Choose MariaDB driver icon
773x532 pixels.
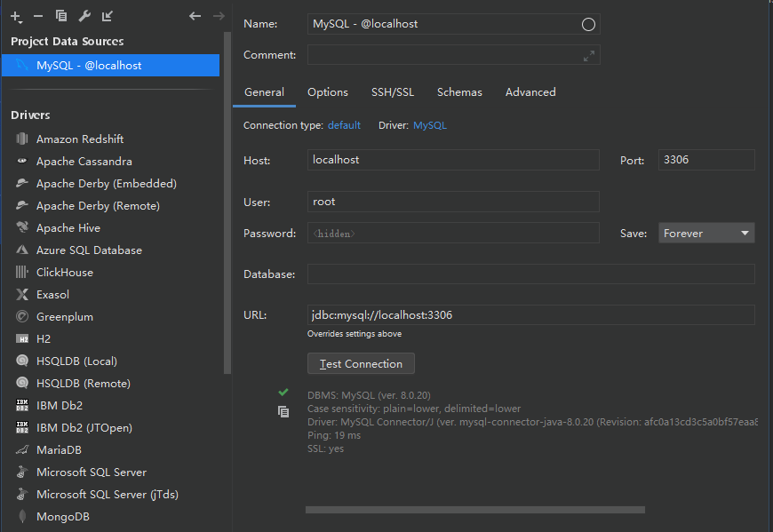[22, 449]
